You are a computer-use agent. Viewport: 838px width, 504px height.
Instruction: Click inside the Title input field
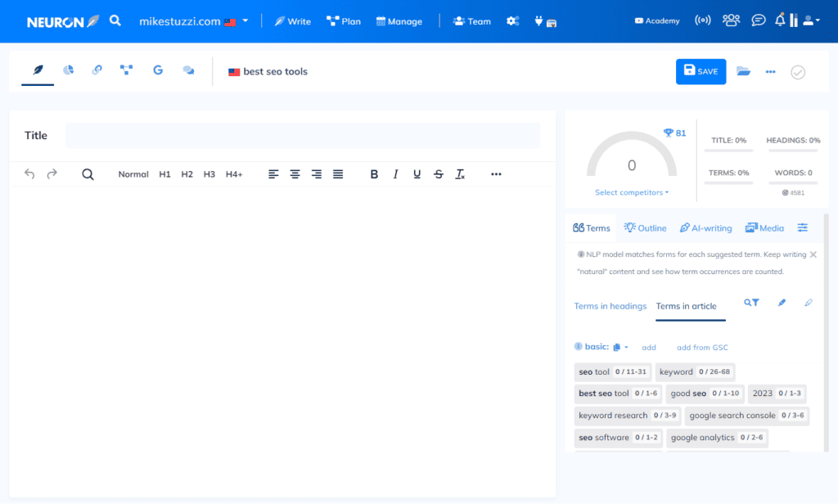303,134
